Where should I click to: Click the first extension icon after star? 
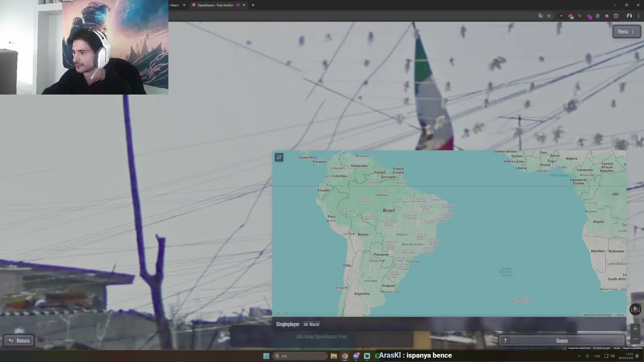(x=561, y=16)
